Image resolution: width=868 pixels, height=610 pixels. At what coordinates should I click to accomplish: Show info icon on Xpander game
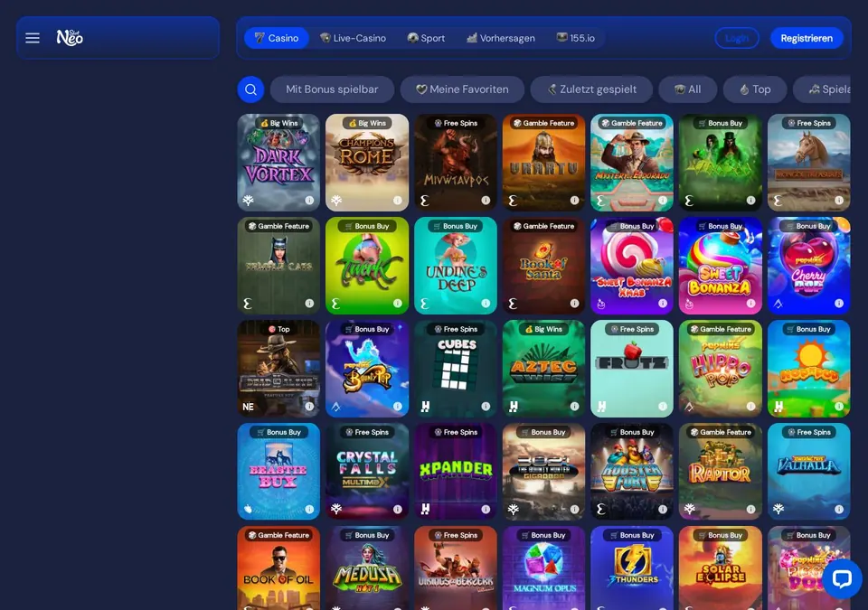(486, 510)
